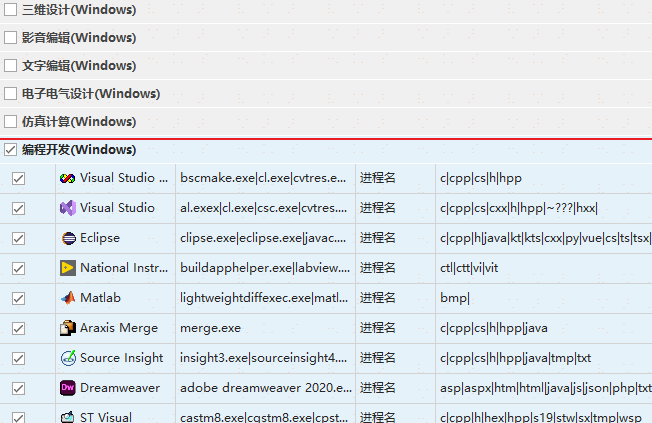Expand the 仿真计算(Windows) group
The width and height of the screenshot is (652, 423).
coord(78,122)
